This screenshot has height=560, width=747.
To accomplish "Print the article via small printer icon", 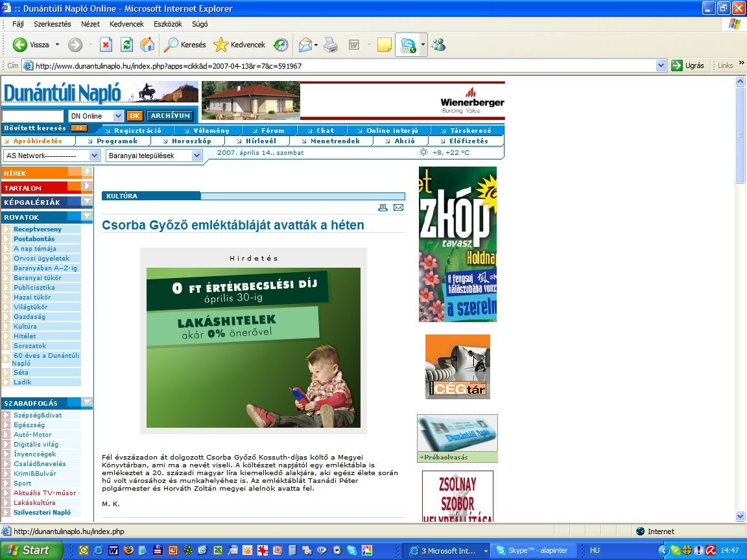I will tap(383, 207).
